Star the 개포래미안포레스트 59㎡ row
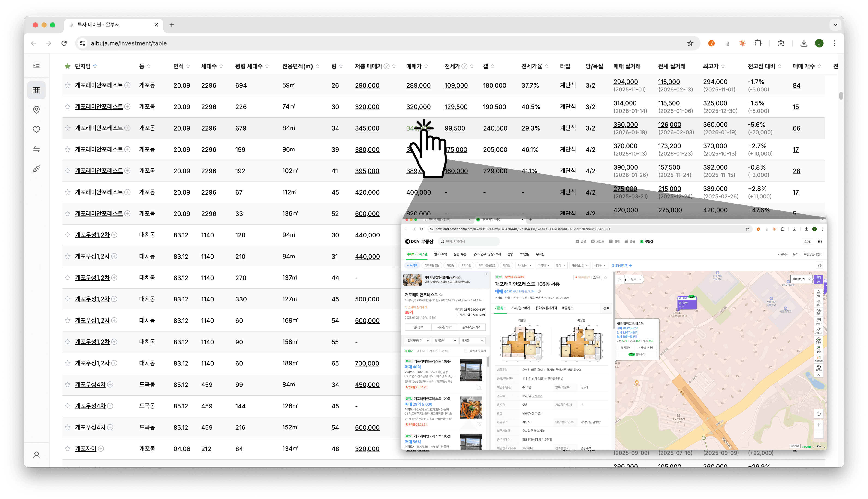This screenshot has height=499, width=868. [x=67, y=85]
